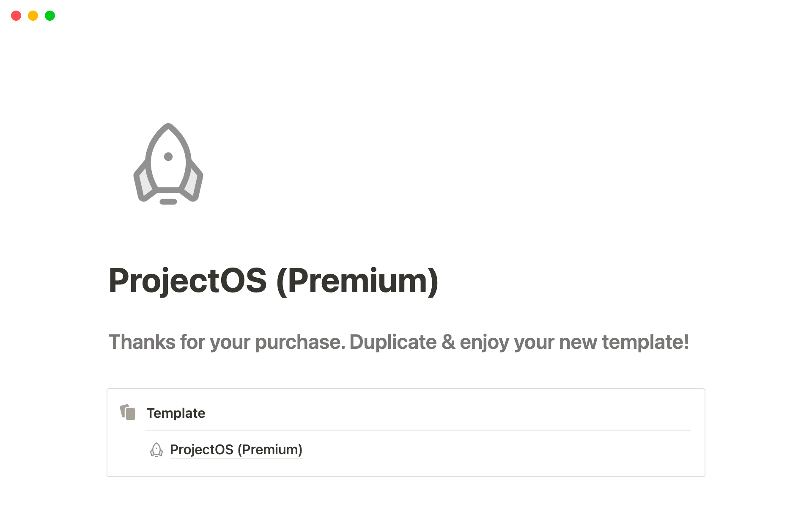The height and width of the screenshot is (508, 812).
Task: Click the word 'Duplicate' in the subtitle
Action: 393,342
